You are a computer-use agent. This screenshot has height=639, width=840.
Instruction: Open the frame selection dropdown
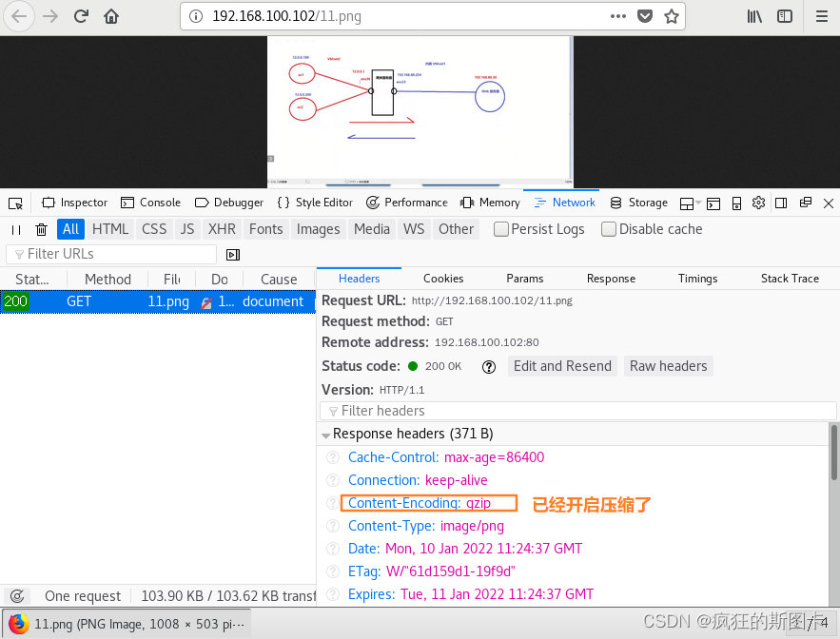[690, 203]
